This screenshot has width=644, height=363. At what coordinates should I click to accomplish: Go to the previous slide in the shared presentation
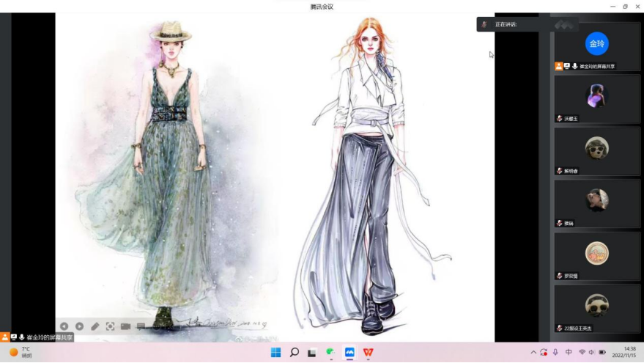point(64,326)
